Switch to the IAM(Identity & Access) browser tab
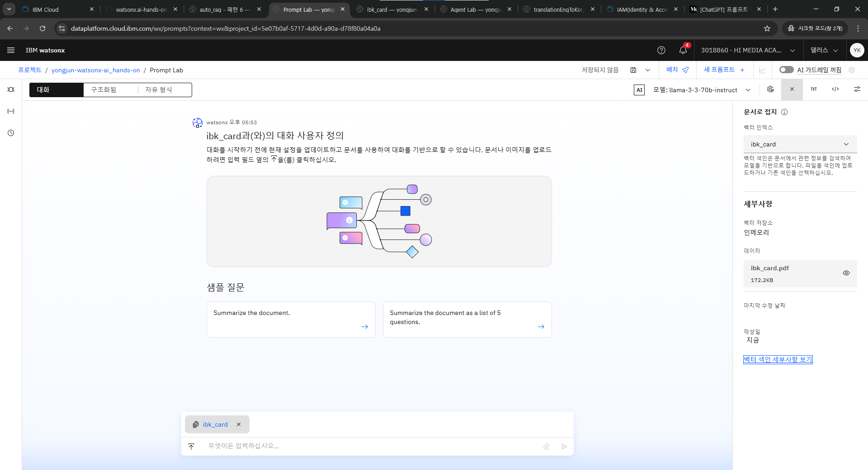The width and height of the screenshot is (868, 470). pos(642,9)
